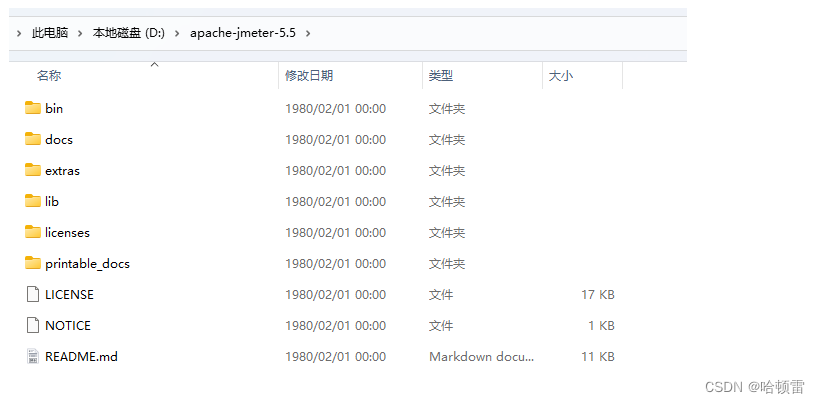
Task: Click the 11 KB size value
Action: click(598, 357)
